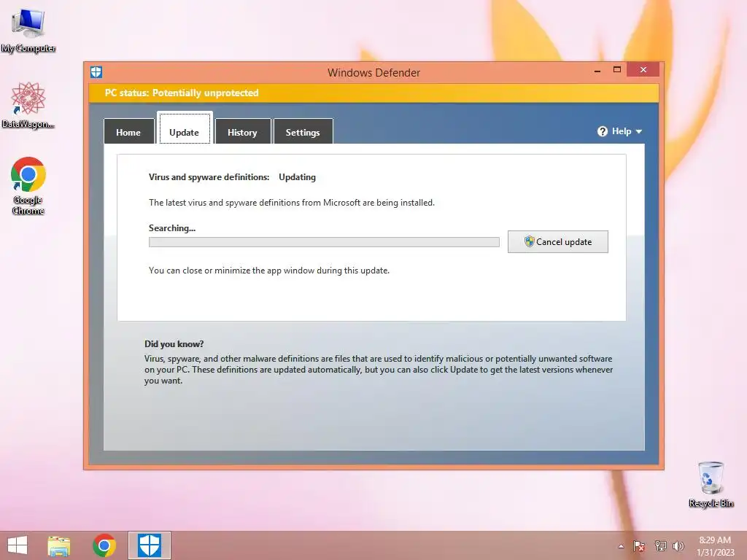Click the PC status Potentially unprotected banner
This screenshot has width=747, height=560.
click(373, 93)
